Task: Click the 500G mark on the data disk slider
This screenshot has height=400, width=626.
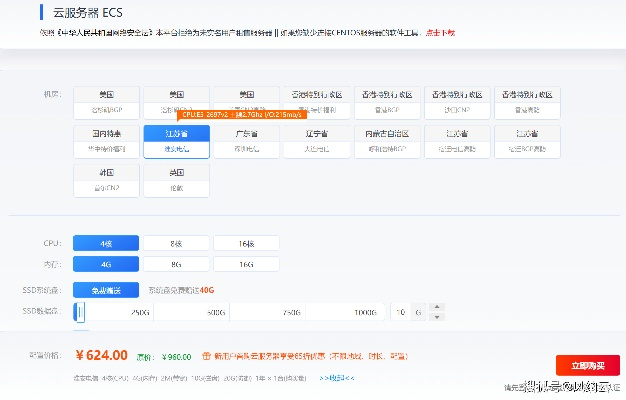Action: point(216,312)
